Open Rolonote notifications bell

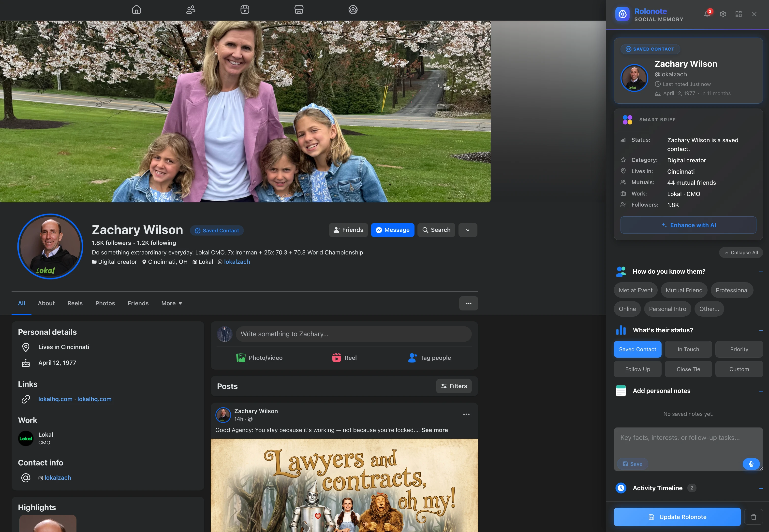coord(707,14)
